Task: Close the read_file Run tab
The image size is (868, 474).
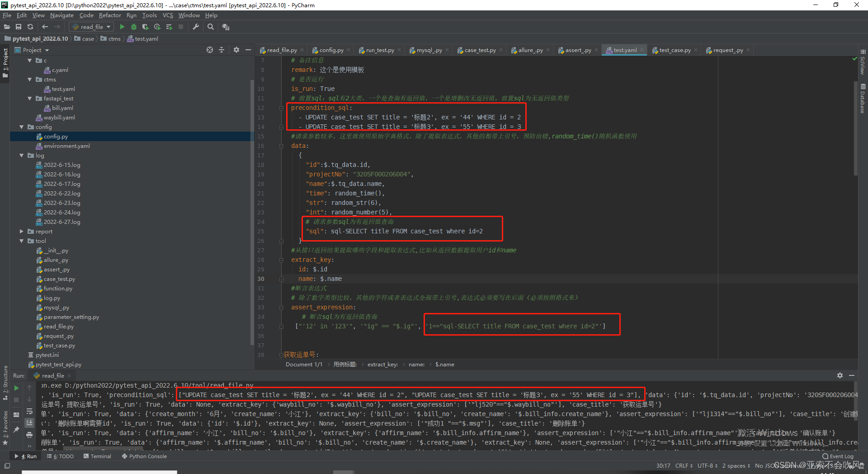Action: click(69, 376)
